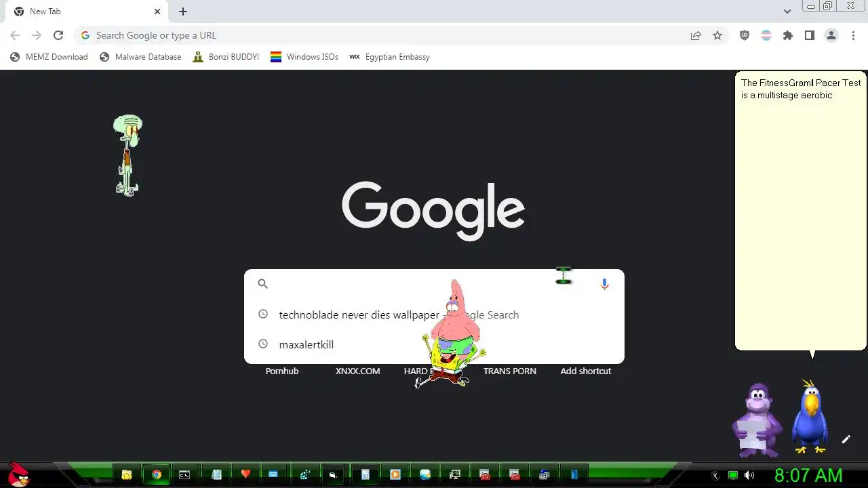Image resolution: width=868 pixels, height=488 pixels.
Task: Open the share this page icon
Action: tap(696, 35)
